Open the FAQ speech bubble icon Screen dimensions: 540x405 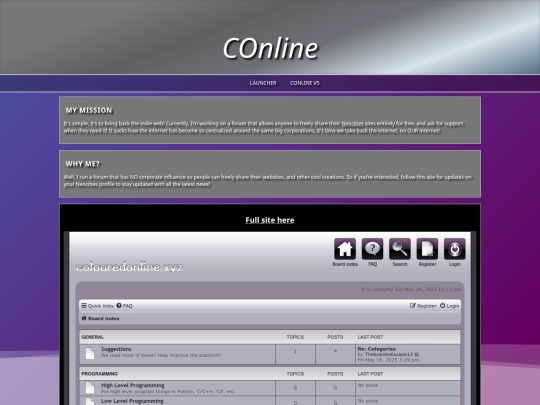(372, 249)
